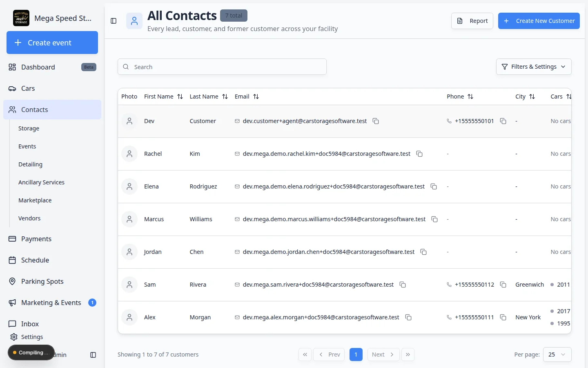Click Sam Rivera's avatar photo

129,285
